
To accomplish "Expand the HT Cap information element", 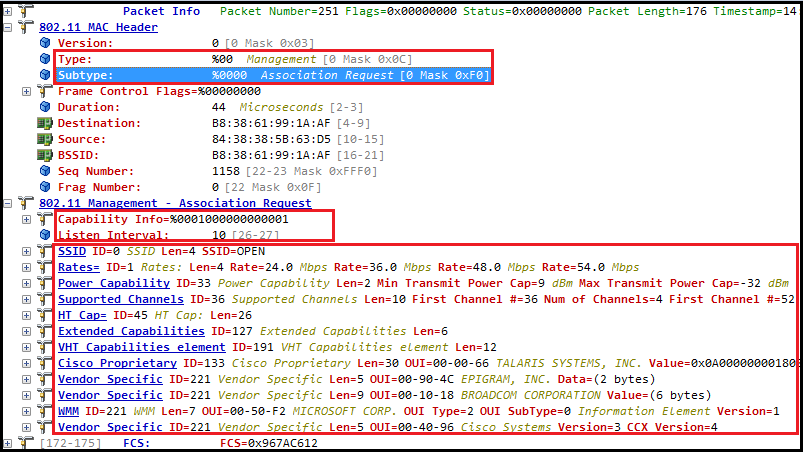I will pyautogui.click(x=27, y=315).
